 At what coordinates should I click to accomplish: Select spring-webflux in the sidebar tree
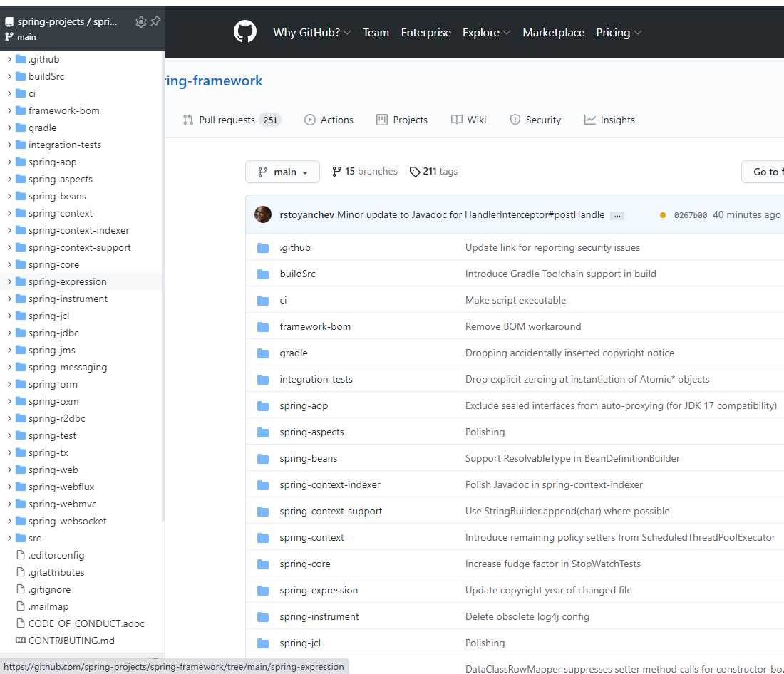click(61, 487)
